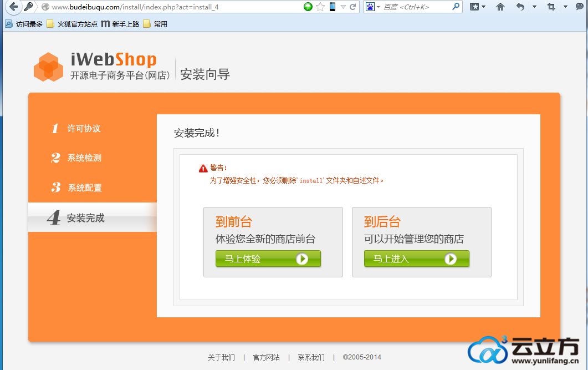
Task: Click the 马上体验 green button
Action: [268, 259]
